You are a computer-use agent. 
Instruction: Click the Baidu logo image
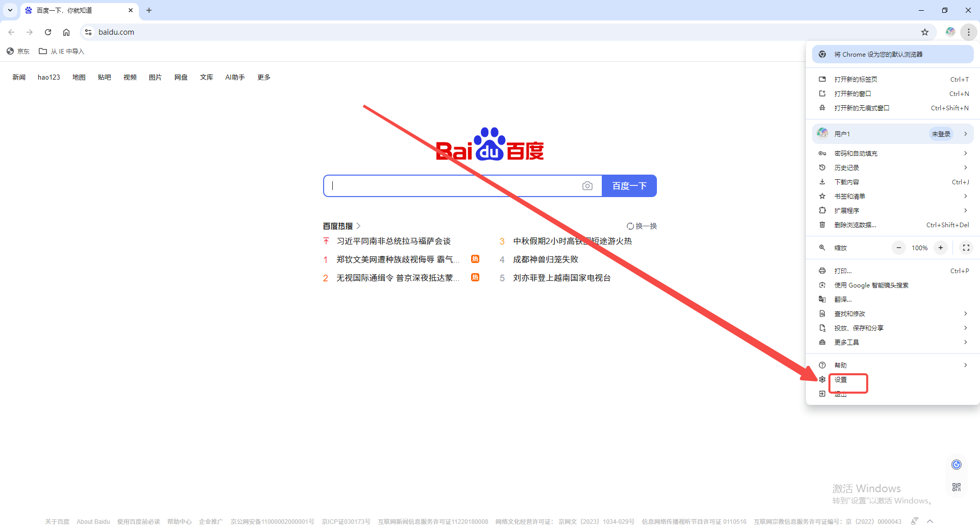coord(490,144)
